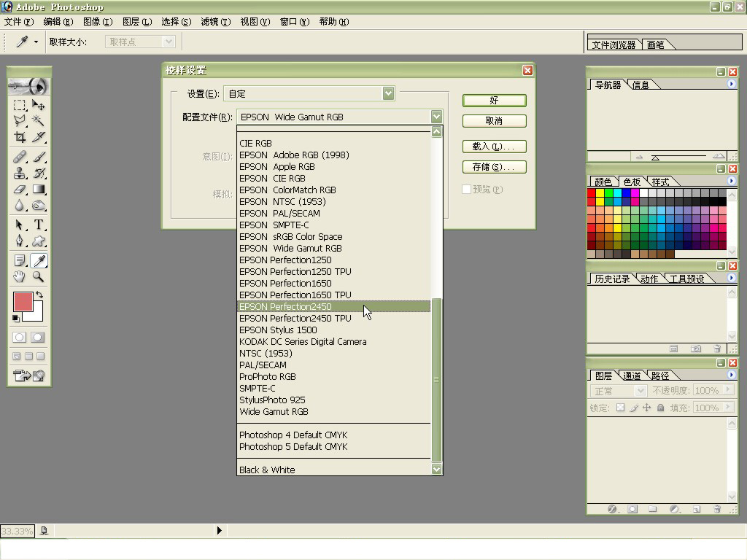Collapse the 配置文件 profile dropdown arrow

[x=436, y=117]
